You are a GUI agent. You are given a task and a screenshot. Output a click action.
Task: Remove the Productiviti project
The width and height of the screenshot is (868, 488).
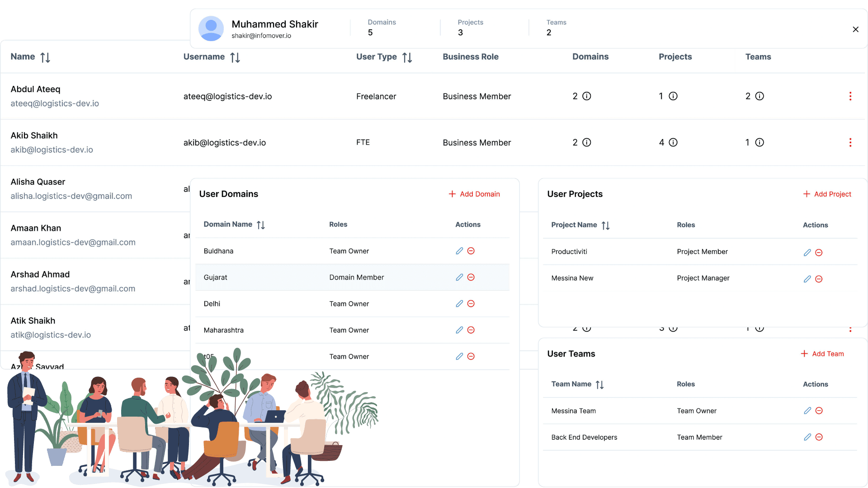point(819,253)
